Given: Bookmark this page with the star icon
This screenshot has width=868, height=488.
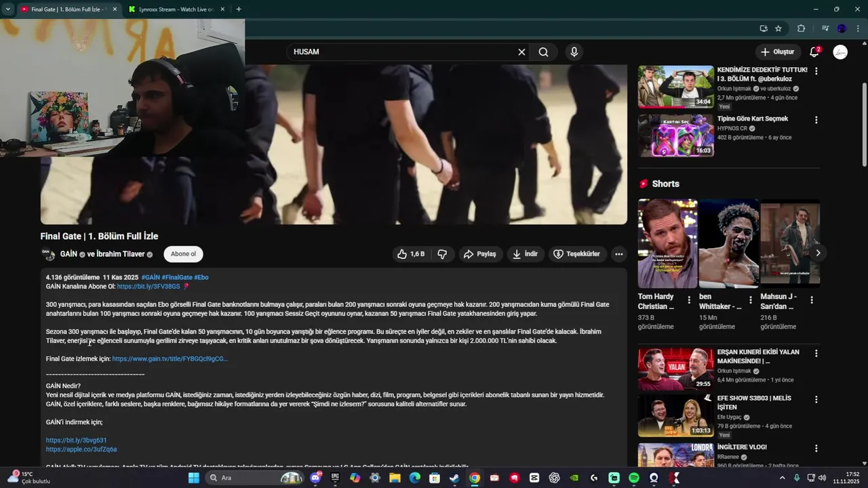Looking at the screenshot, I should (778, 28).
